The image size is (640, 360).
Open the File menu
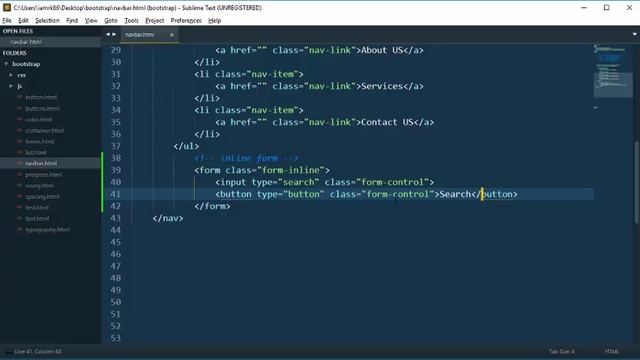(x=7, y=20)
